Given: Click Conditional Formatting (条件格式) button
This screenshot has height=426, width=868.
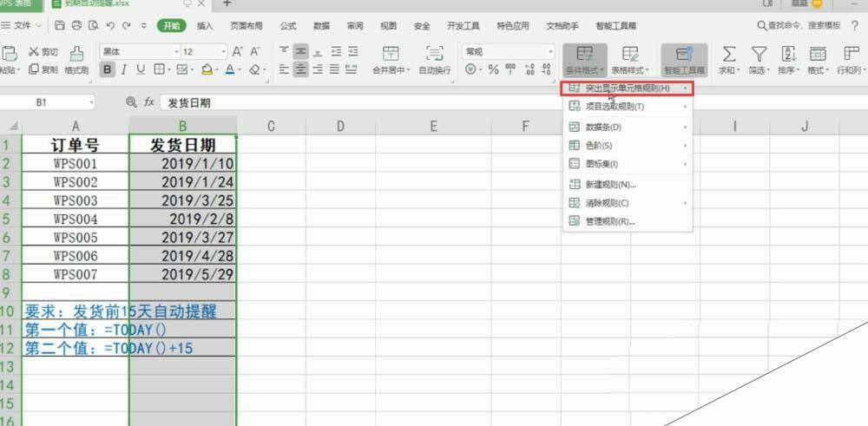Looking at the screenshot, I should click(585, 60).
